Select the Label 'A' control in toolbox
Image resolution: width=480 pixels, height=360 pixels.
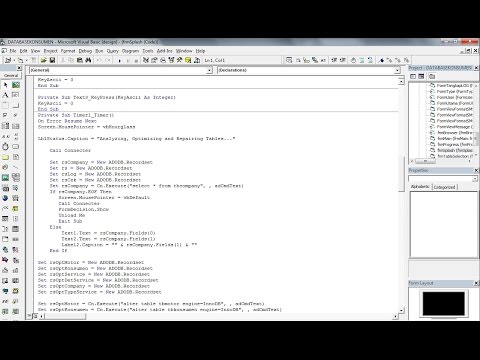5,95
